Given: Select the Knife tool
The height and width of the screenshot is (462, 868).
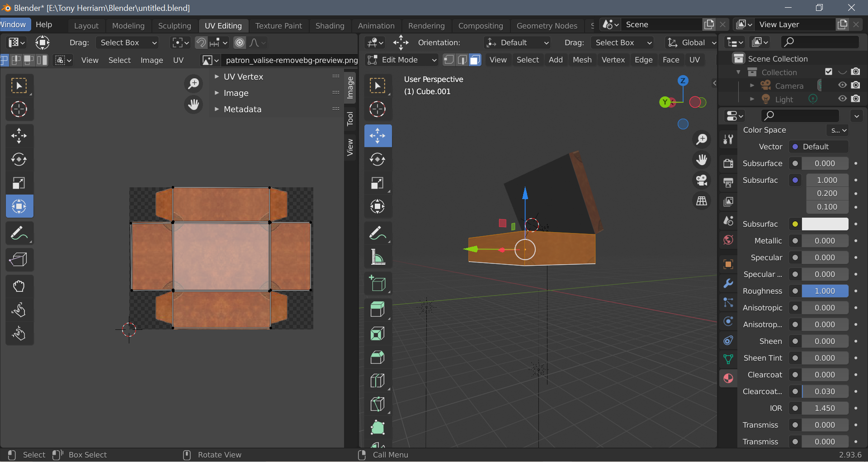Looking at the screenshot, I should coord(377,404).
